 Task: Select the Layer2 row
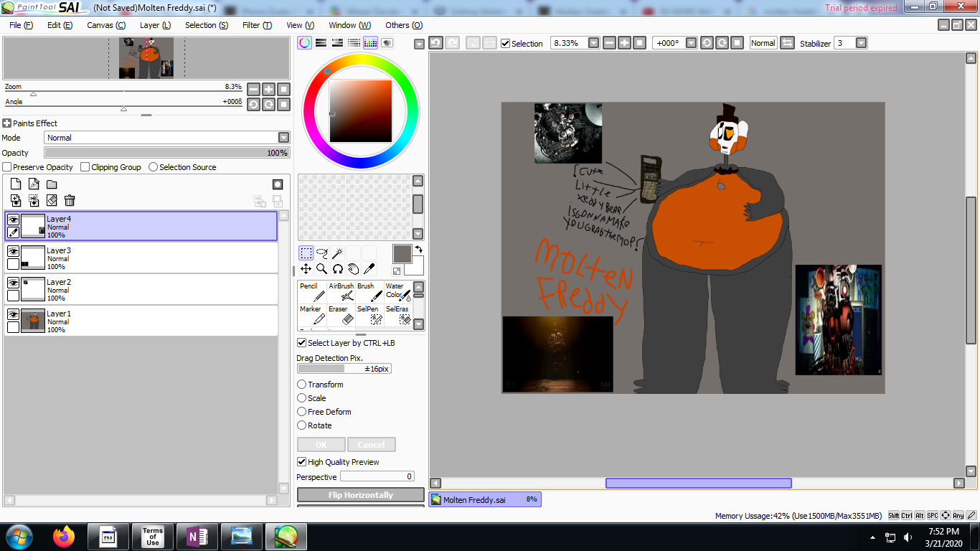(141, 289)
